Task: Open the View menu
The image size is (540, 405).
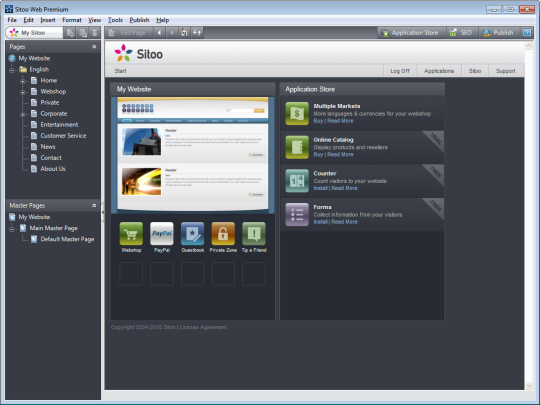Action: (x=94, y=20)
